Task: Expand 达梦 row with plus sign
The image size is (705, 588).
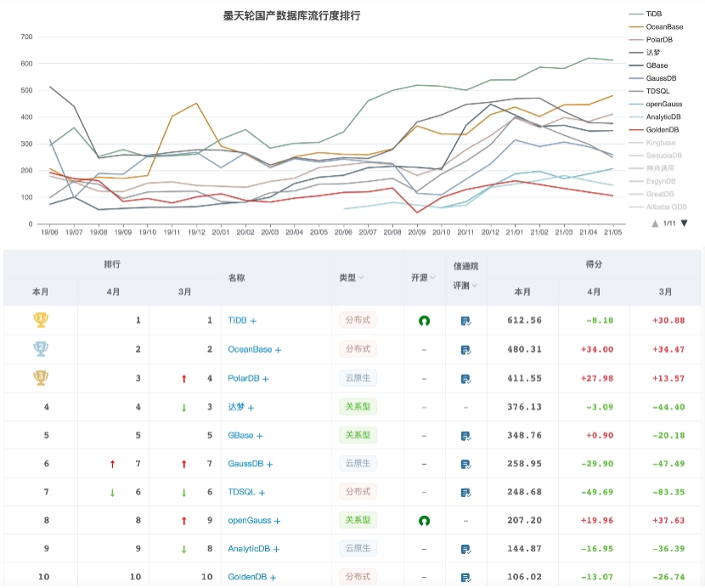Action: pos(251,408)
